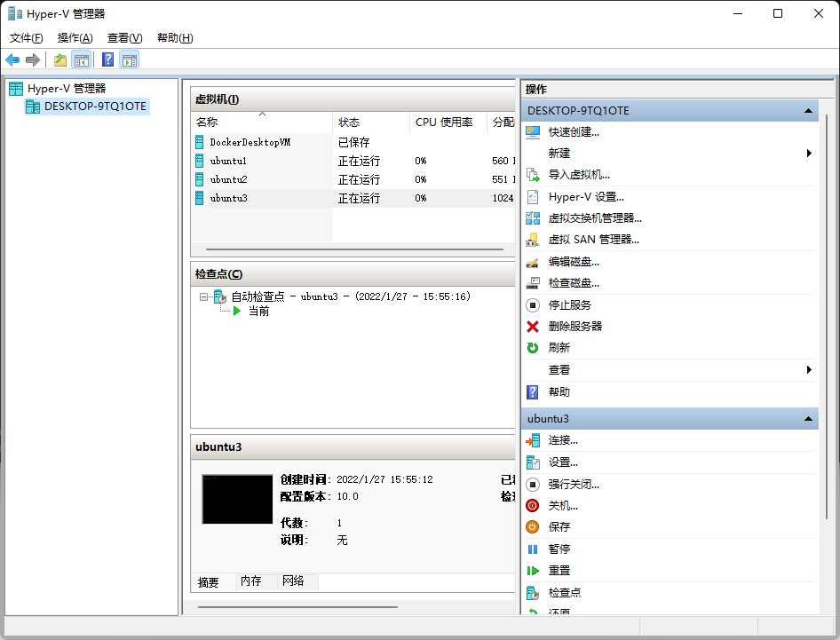840x640 pixels.
Task: Click the ubuntu3 black preview thumbnail
Action: [237, 499]
